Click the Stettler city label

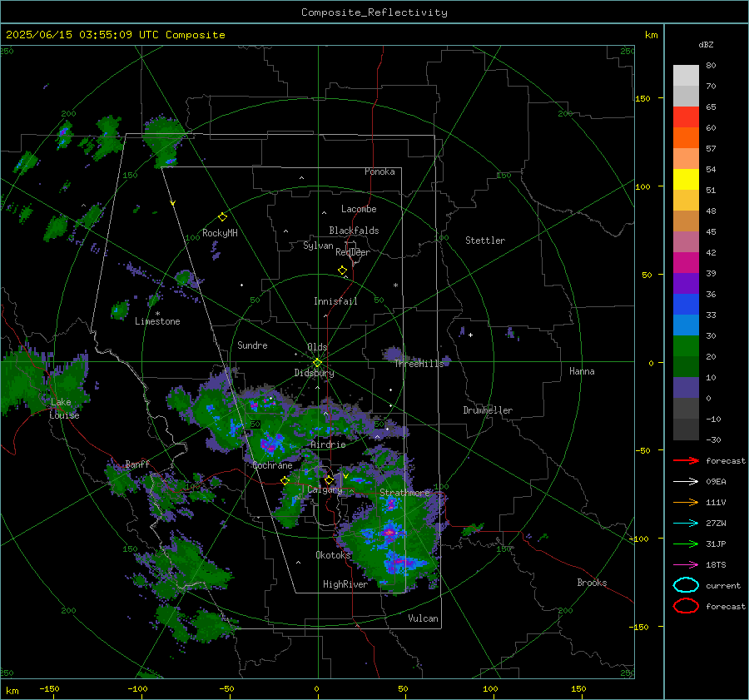click(x=485, y=241)
